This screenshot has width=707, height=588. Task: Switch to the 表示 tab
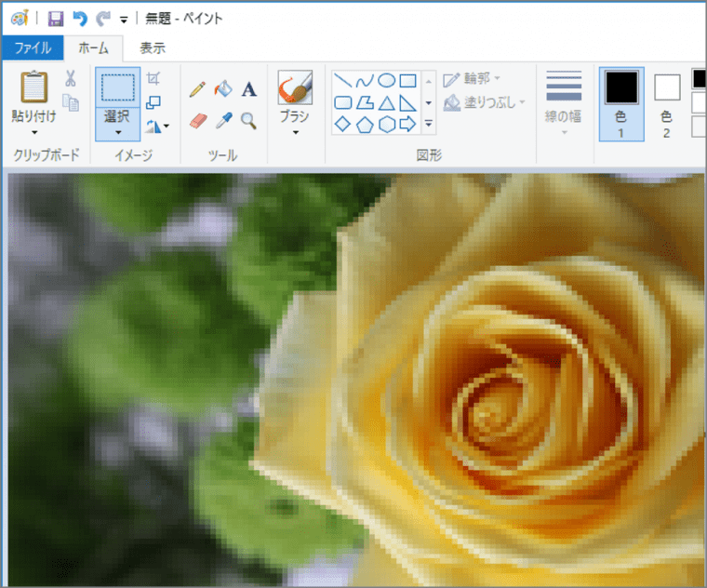(153, 47)
